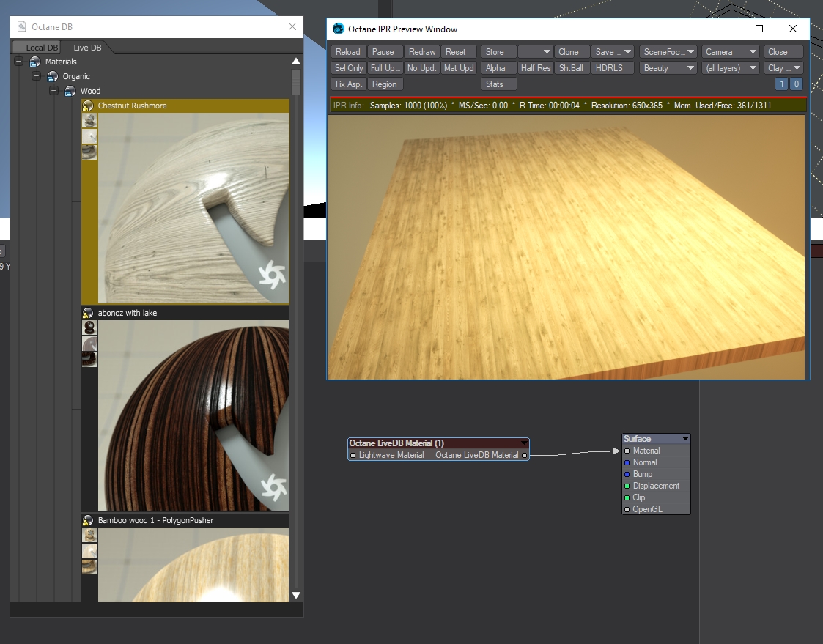This screenshot has width=823, height=644.
Task: Open the Beauty pass dropdown
Action: (x=668, y=68)
